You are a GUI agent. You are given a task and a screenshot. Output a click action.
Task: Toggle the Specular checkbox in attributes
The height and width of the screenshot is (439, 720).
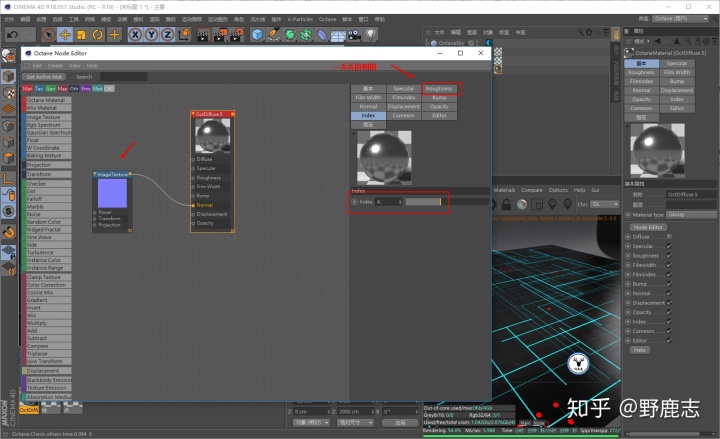(669, 246)
